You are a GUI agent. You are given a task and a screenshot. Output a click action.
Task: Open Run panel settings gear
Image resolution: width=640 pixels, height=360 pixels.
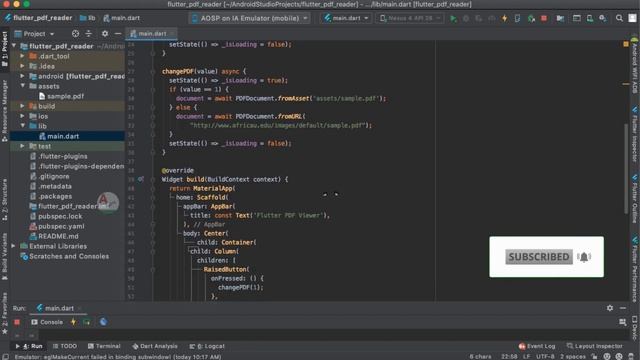click(610, 308)
